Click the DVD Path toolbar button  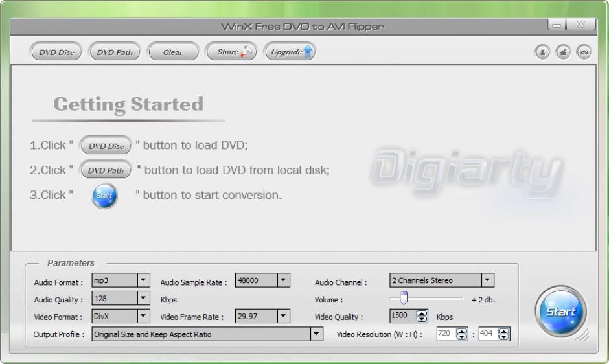tap(115, 52)
